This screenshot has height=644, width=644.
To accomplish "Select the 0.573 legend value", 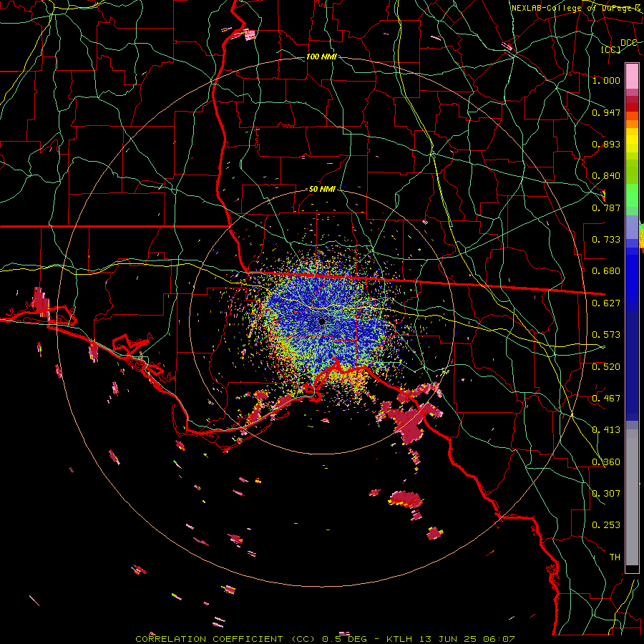I will [x=606, y=335].
